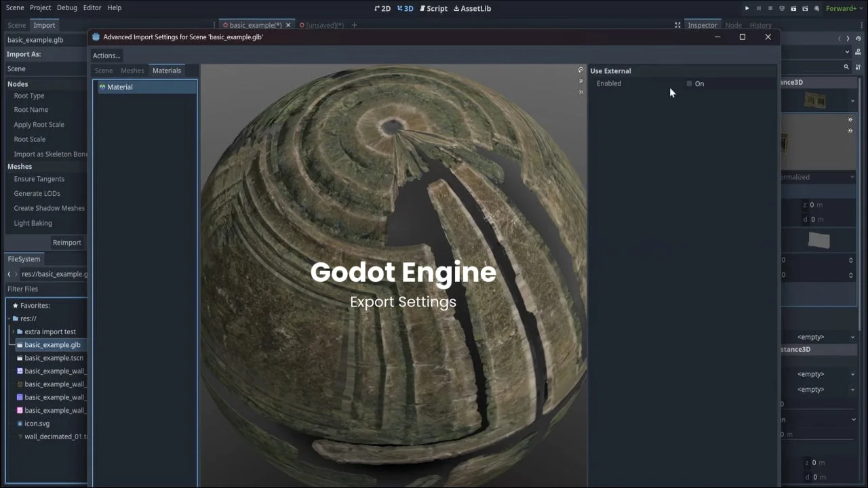Run the project with the play icon

click(747, 8)
